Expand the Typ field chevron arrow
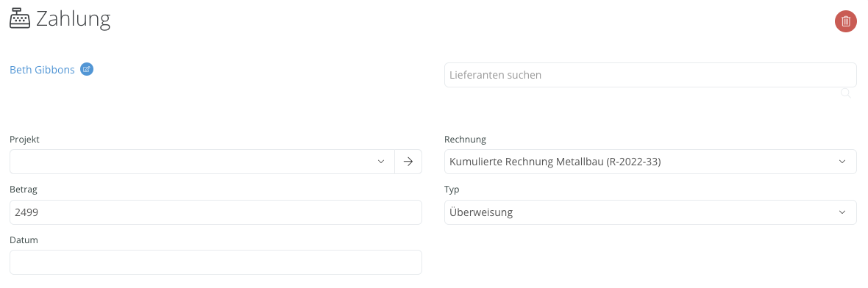The image size is (868, 288). click(842, 212)
